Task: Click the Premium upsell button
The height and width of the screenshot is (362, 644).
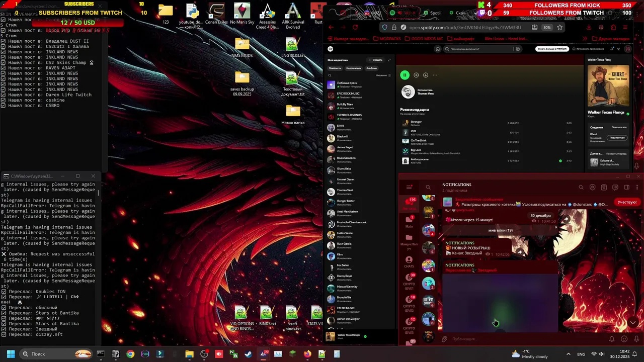Action: (x=552, y=49)
